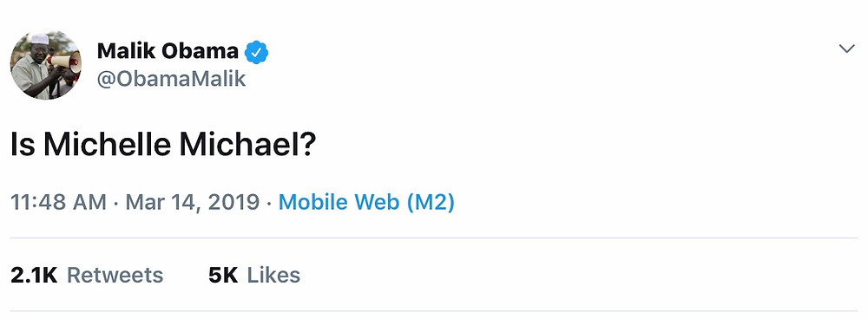This screenshot has width=868, height=319.
Task: Select the tweet text "Is Michelle Michael?"
Action: tap(163, 144)
